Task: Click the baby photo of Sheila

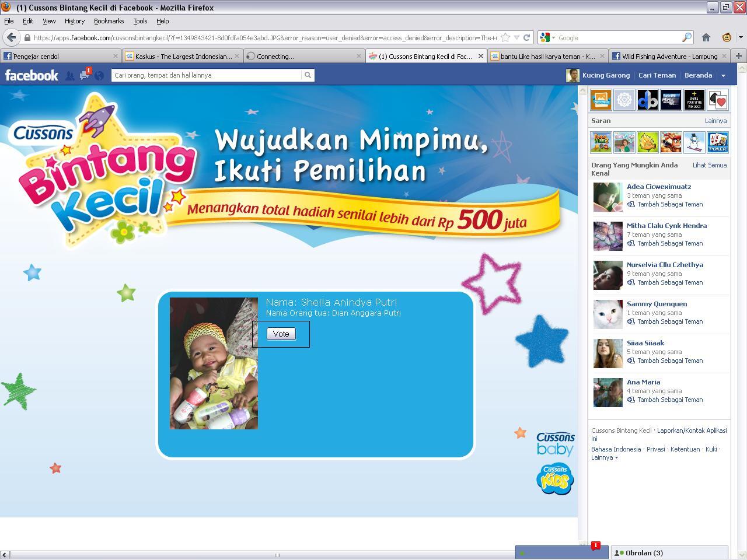Action: (214, 363)
